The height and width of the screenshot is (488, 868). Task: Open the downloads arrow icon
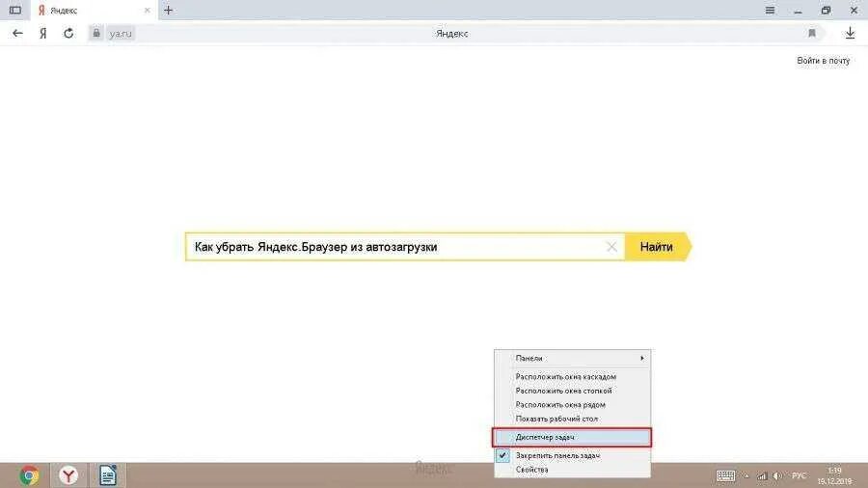click(850, 33)
